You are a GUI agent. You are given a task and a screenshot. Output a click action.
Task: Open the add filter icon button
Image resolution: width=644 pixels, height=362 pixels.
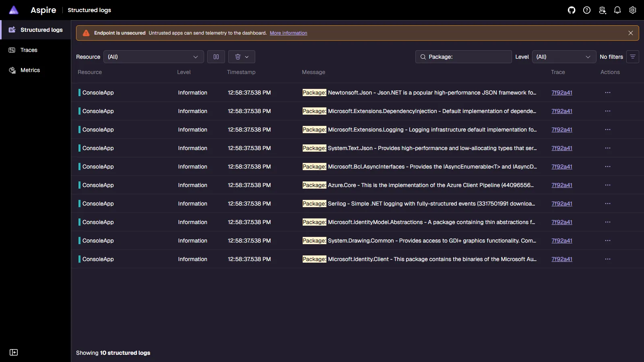(x=633, y=57)
